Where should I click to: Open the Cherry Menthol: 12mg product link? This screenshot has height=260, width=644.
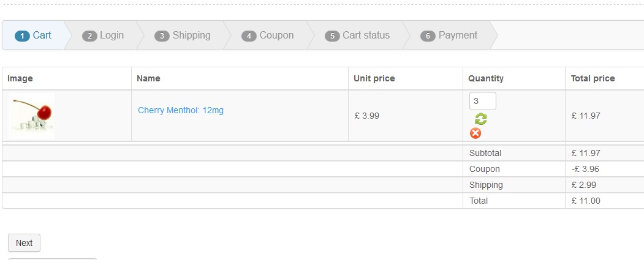tap(181, 110)
